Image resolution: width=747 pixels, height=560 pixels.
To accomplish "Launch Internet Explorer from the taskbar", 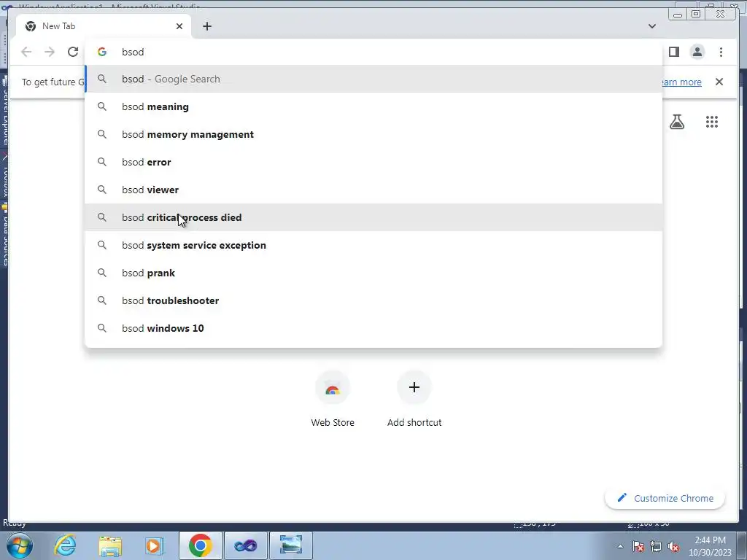I will tap(65, 545).
